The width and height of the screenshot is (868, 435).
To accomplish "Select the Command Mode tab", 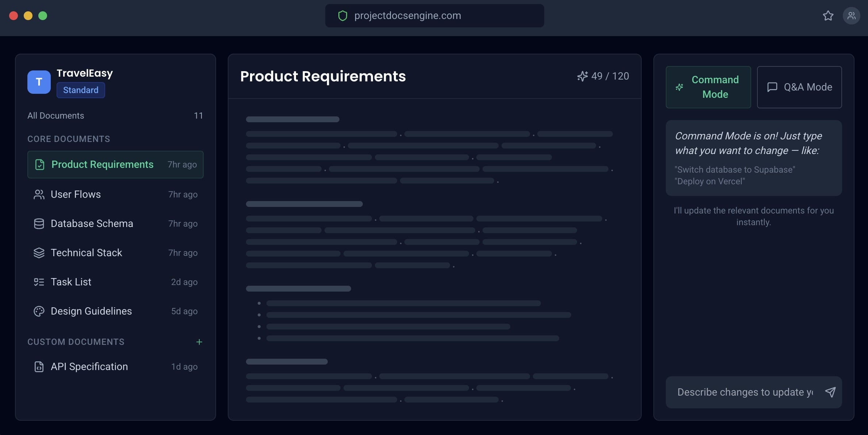I will click(708, 87).
